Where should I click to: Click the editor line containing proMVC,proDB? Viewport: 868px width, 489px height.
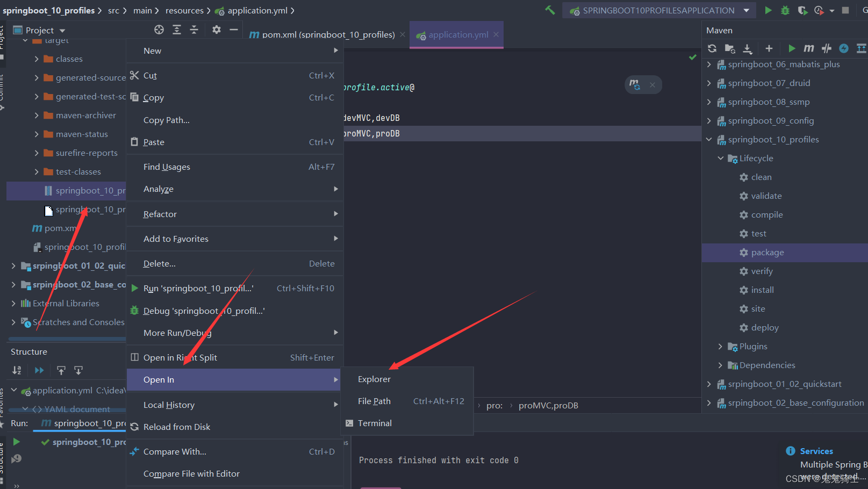(x=522, y=133)
